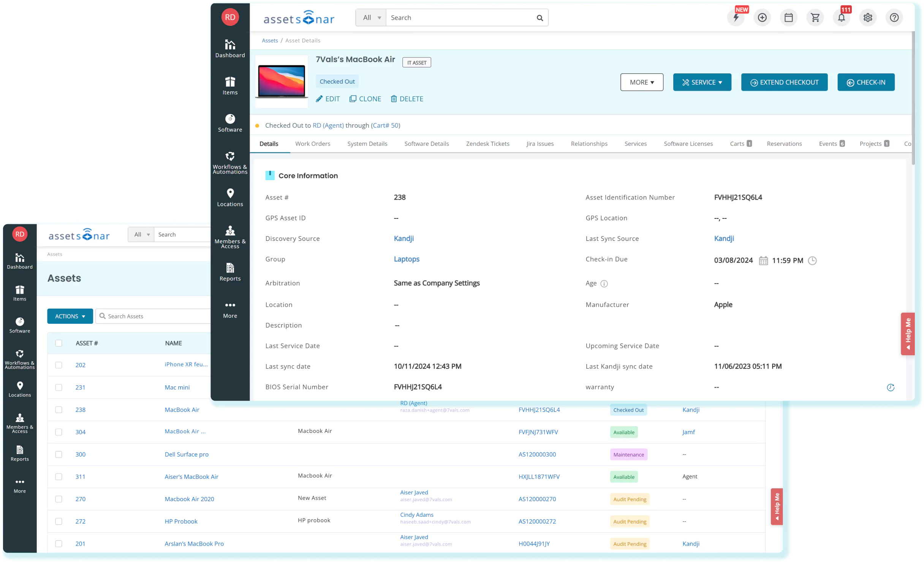
Task: Check the box for asset 202
Action: point(59,365)
